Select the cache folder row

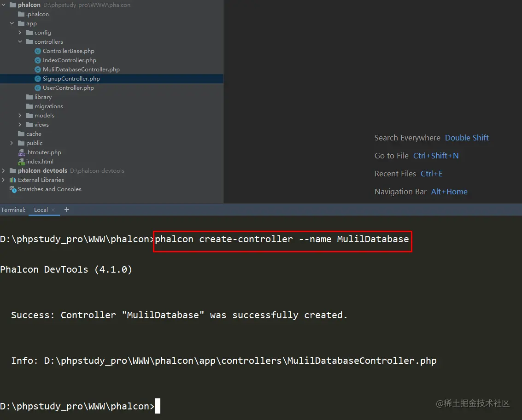tap(111, 134)
